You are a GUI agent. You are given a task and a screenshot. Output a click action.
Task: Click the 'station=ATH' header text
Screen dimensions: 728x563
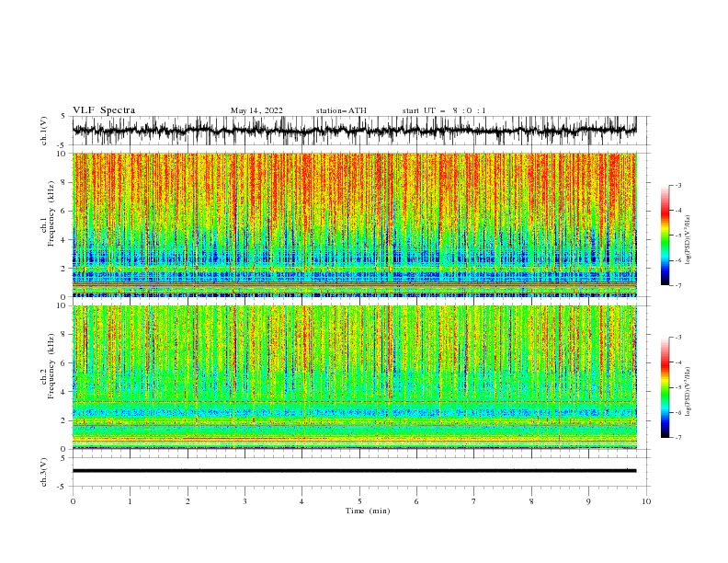click(341, 110)
